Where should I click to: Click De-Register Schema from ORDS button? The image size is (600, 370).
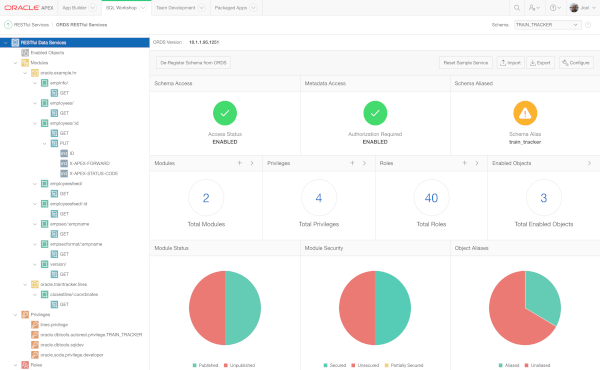193,63
